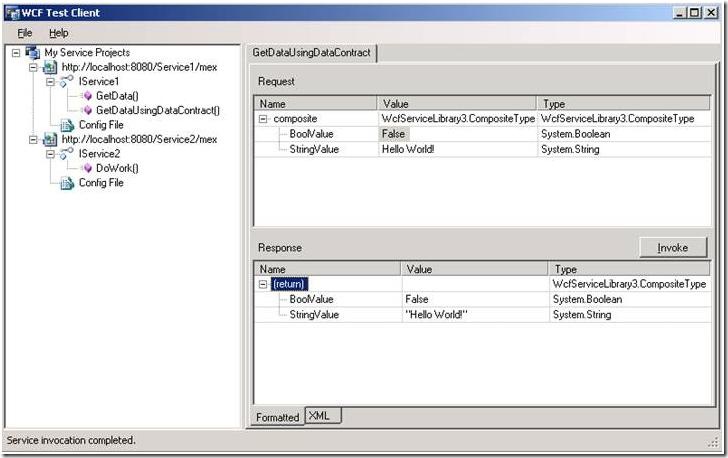This screenshot has height=458, width=728.
Task: Select the (return) row in Response
Action: tap(289, 284)
